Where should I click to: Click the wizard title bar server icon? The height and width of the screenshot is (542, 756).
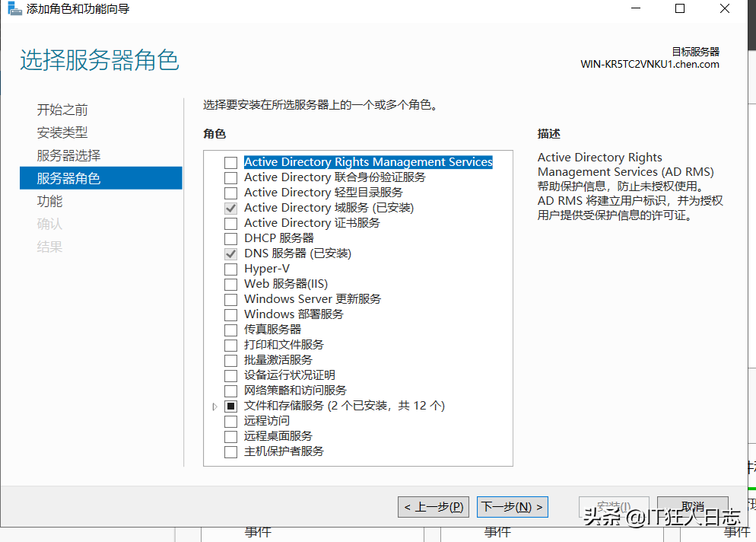(14, 8)
